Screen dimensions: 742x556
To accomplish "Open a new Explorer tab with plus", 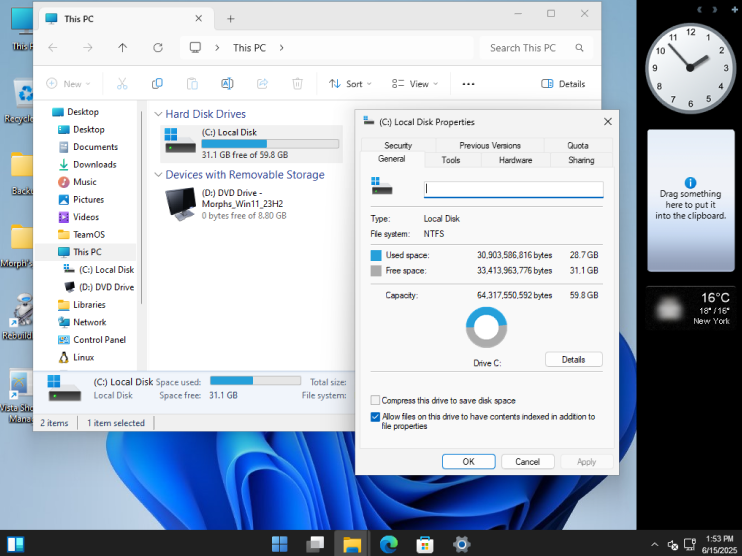I will [230, 19].
